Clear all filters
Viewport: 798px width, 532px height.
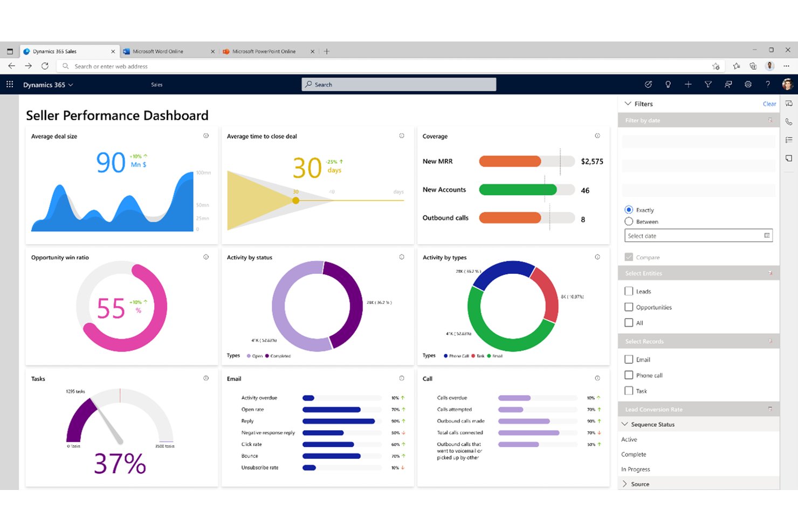point(769,104)
